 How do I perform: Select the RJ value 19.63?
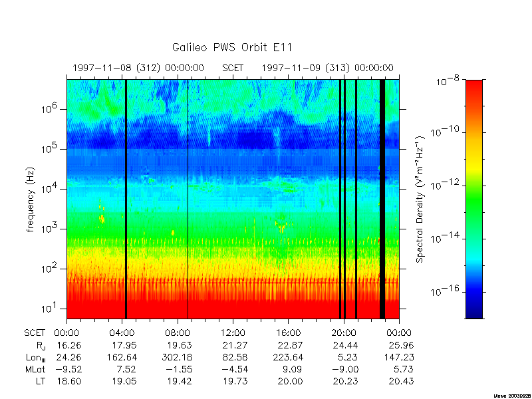(180, 345)
